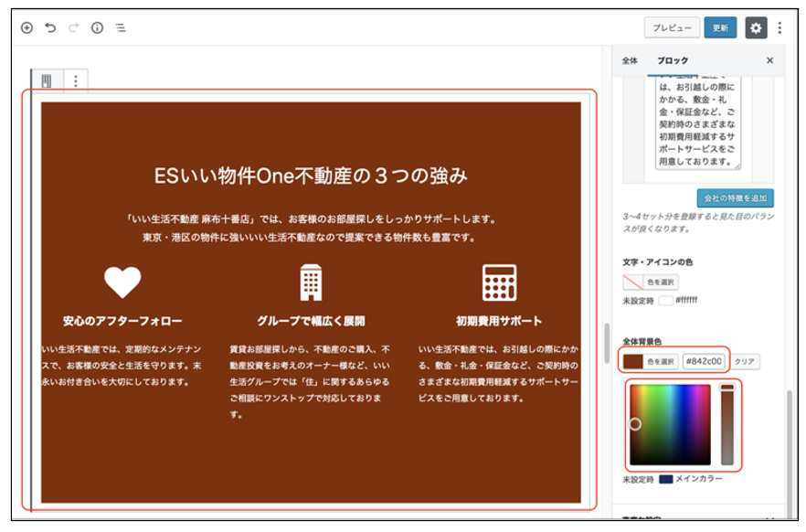Image resolution: width=806 pixels, height=532 pixels.
Task: Close the settings sidebar with X
Action: coord(769,60)
